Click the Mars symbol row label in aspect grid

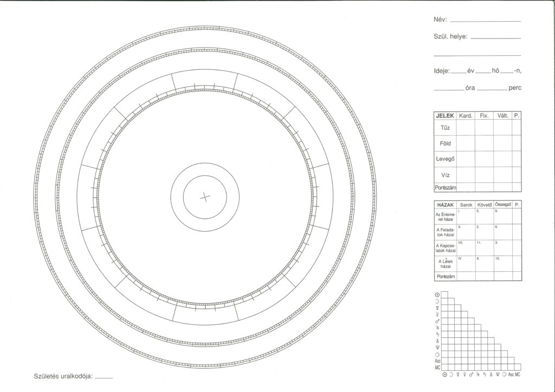pyautogui.click(x=437, y=321)
